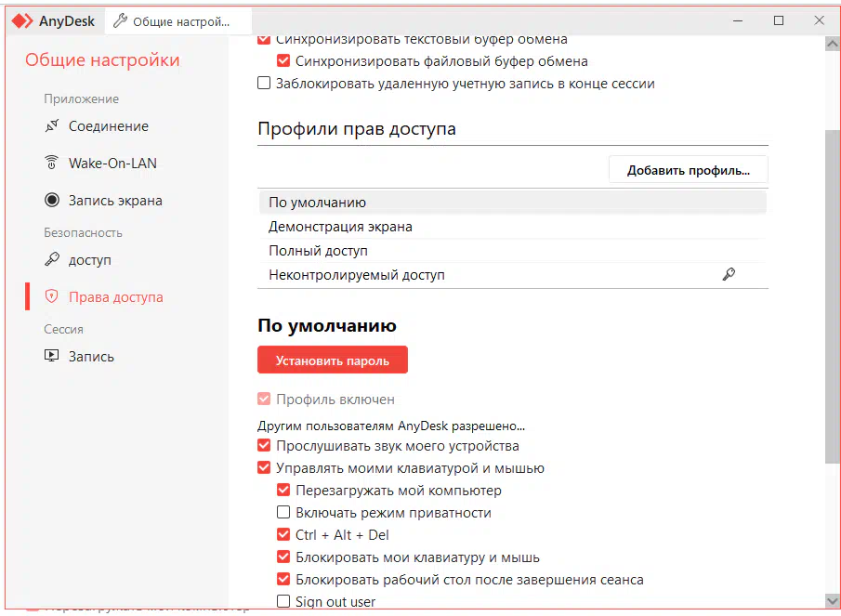The image size is (841, 616).
Task: Disable Перезагружать мой компьютер permission
Action: 283,490
